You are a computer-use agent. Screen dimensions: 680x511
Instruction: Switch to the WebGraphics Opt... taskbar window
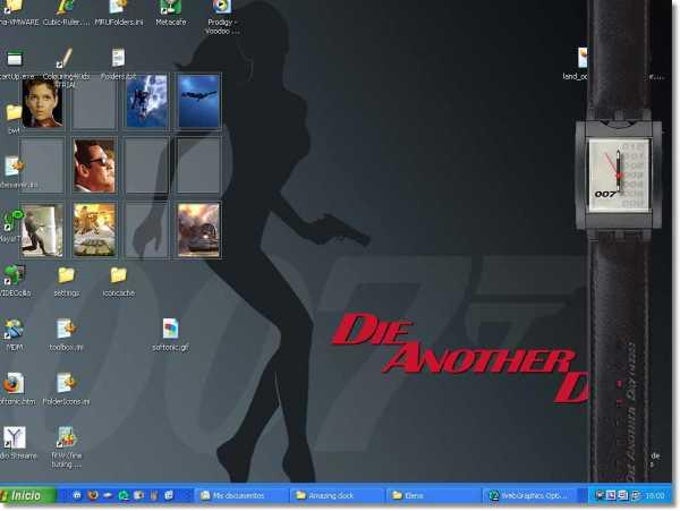pos(532,495)
